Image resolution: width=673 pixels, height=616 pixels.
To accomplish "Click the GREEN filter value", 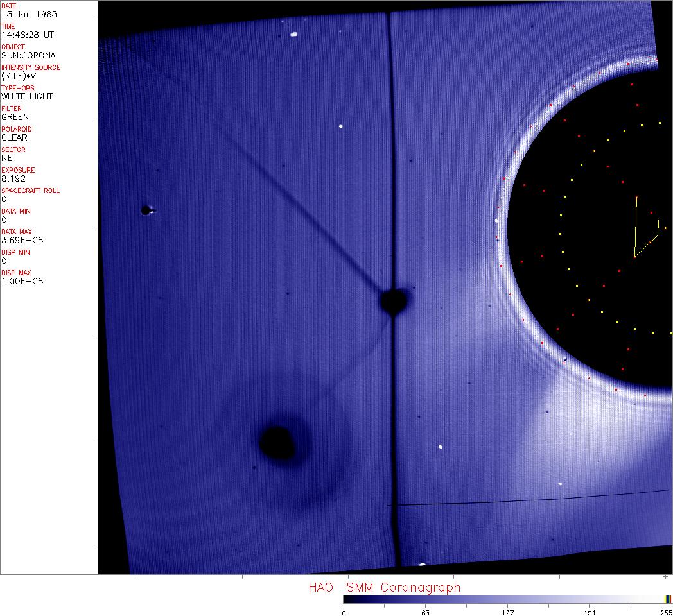I will pos(15,117).
